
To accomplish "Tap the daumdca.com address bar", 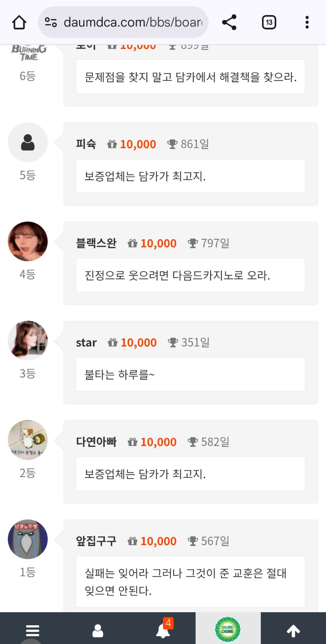I will (132, 22).
